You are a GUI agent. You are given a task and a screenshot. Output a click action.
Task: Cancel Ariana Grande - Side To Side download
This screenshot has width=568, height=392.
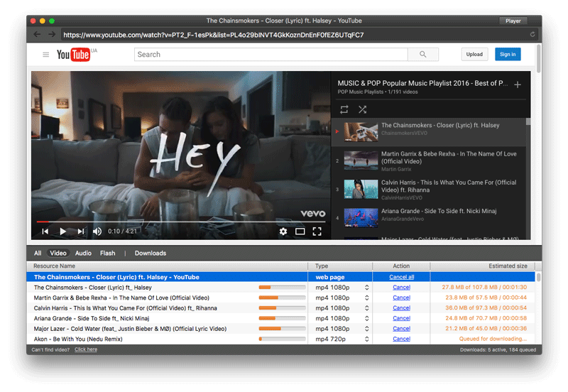point(401,318)
